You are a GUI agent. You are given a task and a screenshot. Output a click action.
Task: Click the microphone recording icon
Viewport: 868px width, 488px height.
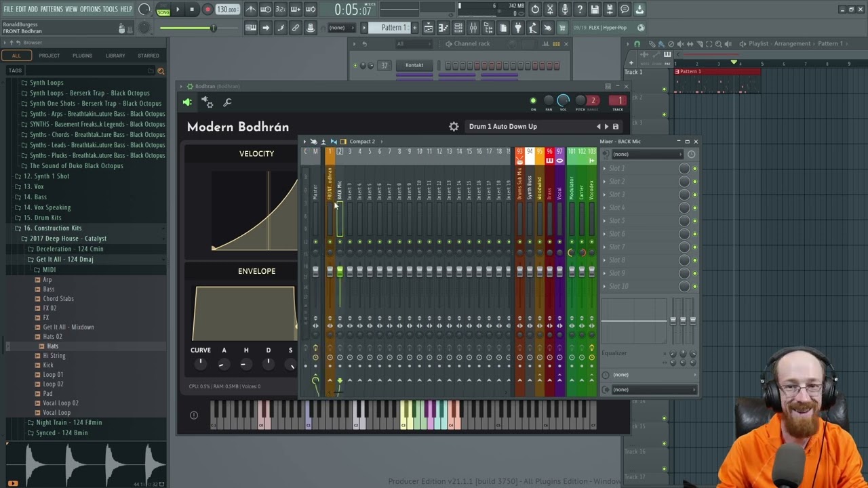pos(565,9)
